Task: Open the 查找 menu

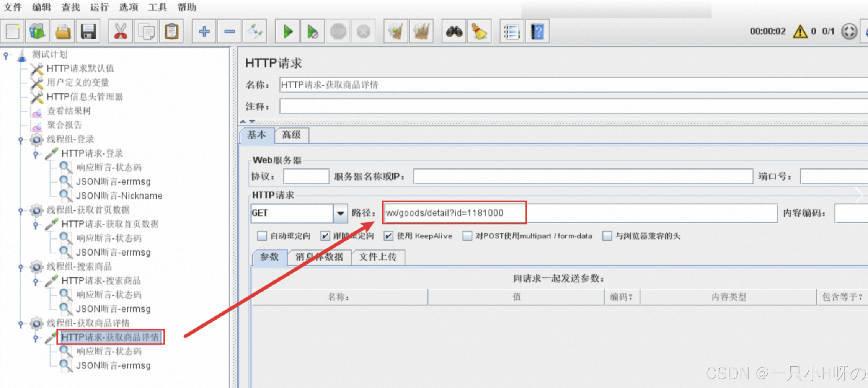Action: pos(71,7)
